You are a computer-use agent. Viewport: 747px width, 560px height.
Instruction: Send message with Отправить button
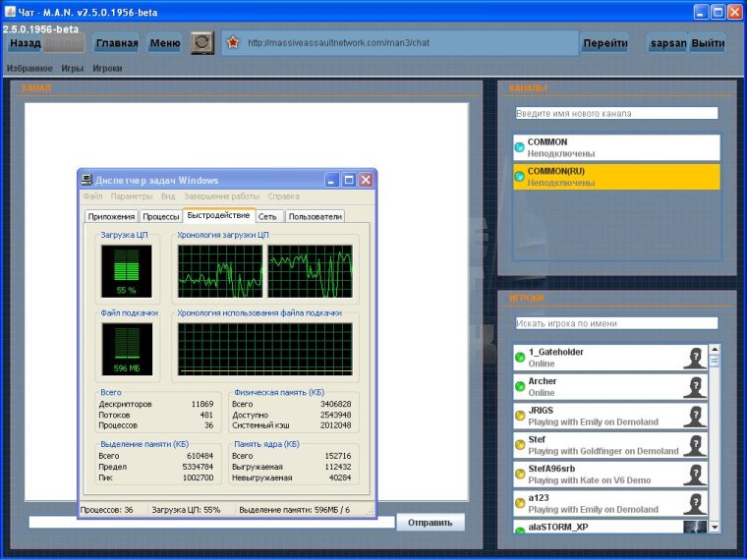431,523
